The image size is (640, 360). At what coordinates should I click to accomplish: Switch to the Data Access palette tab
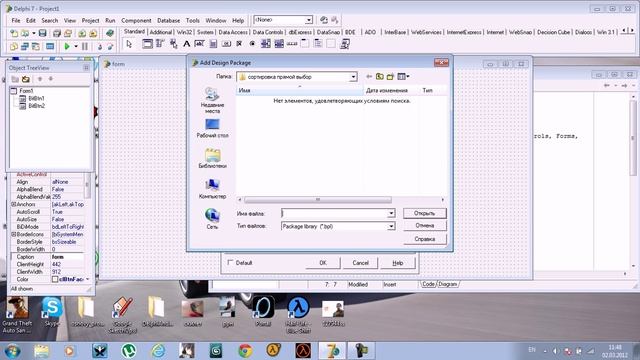(x=233, y=32)
